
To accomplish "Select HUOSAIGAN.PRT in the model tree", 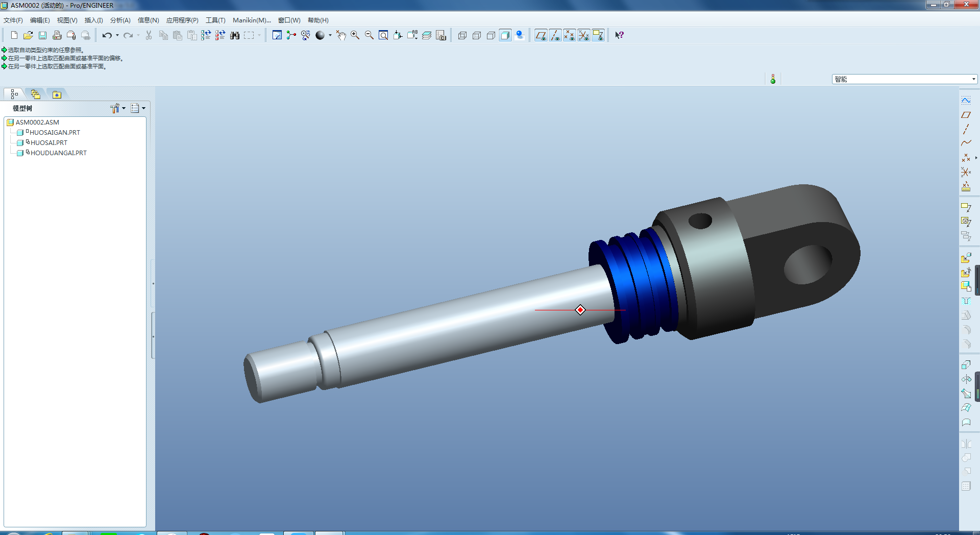I will (55, 133).
